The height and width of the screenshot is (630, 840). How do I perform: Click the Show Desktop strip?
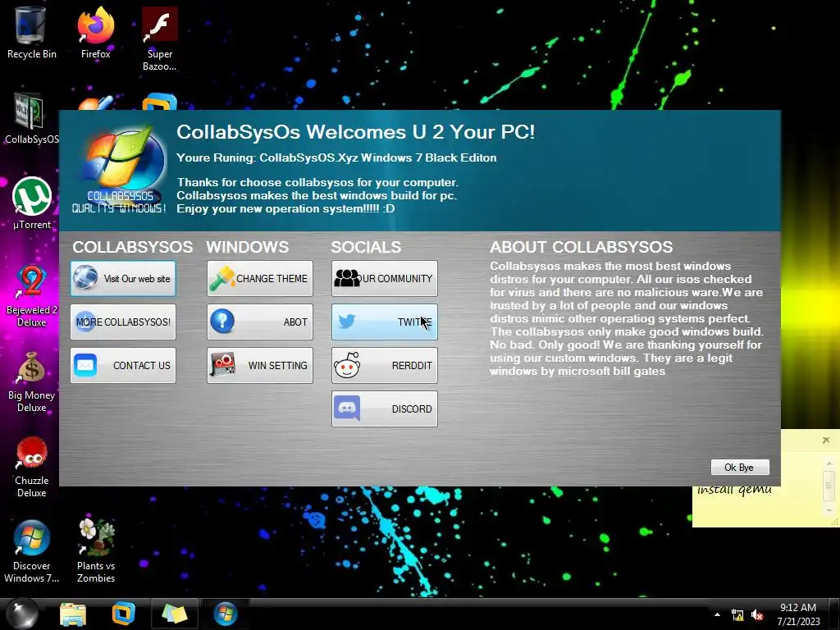(833, 614)
